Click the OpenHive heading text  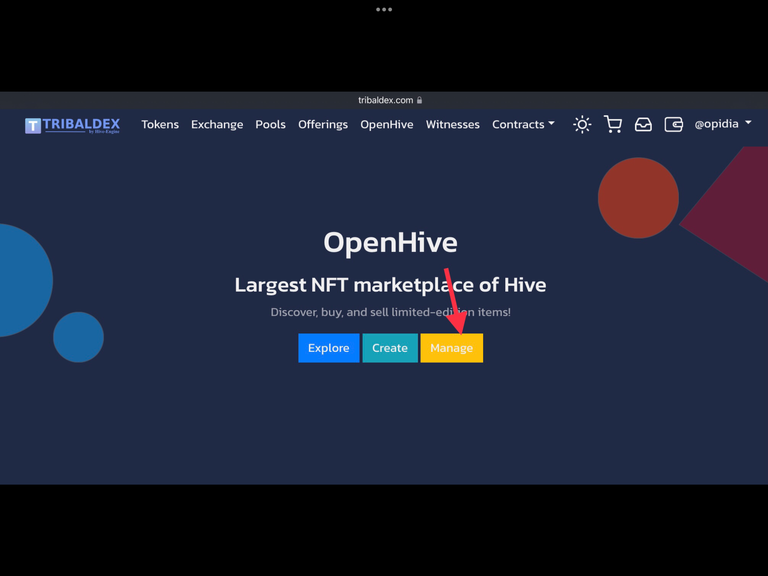pos(390,242)
